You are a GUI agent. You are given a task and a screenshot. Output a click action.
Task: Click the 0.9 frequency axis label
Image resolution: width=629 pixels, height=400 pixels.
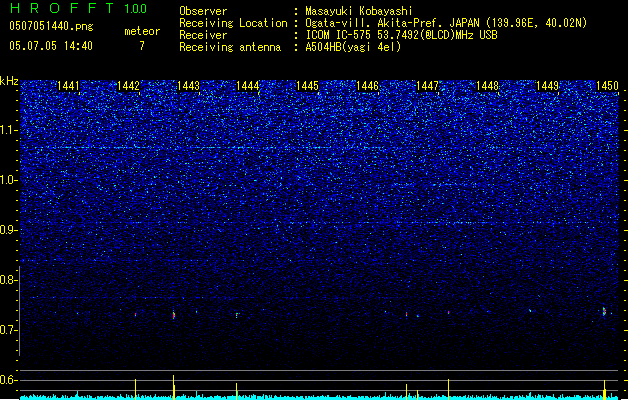8,230
